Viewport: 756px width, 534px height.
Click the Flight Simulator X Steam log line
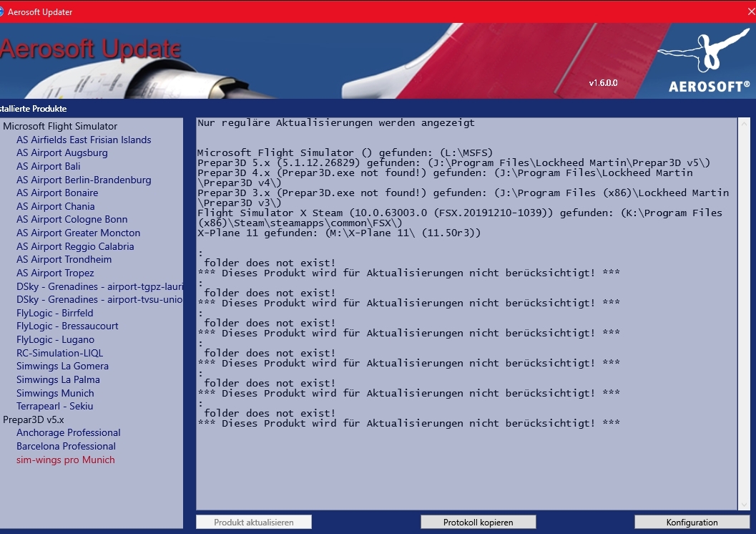click(x=460, y=218)
